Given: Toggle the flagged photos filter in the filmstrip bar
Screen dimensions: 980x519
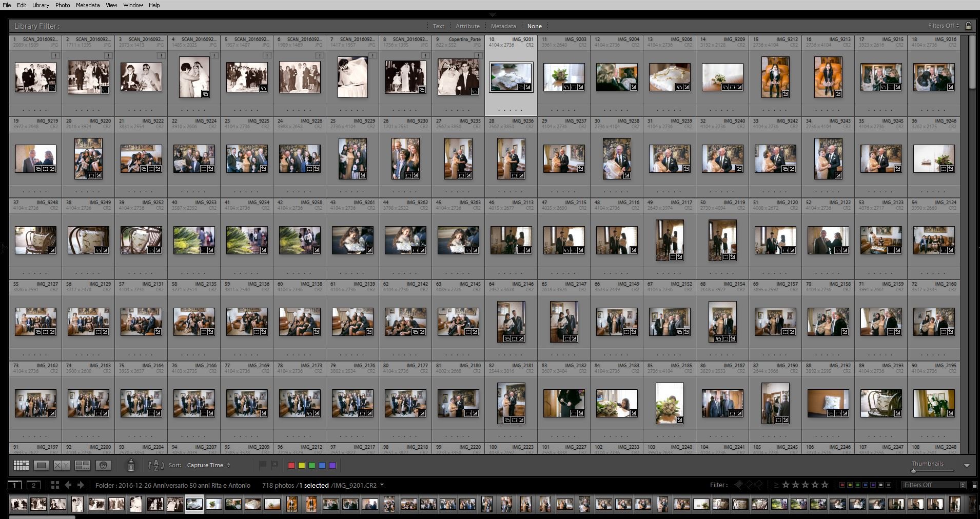Looking at the screenshot, I should pyautogui.click(x=738, y=485).
